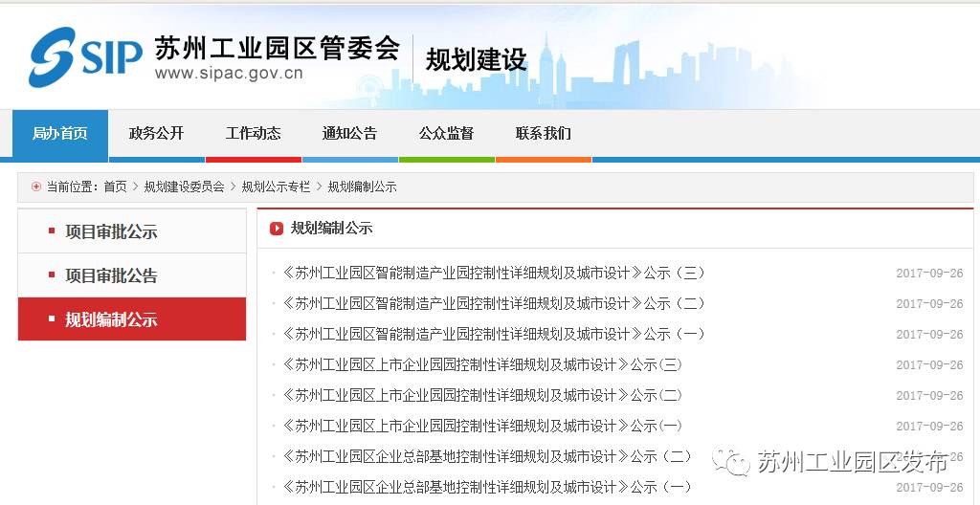Open 上市企业园 公示(三) article
Viewport: 980px width, 505px height.
point(482,364)
